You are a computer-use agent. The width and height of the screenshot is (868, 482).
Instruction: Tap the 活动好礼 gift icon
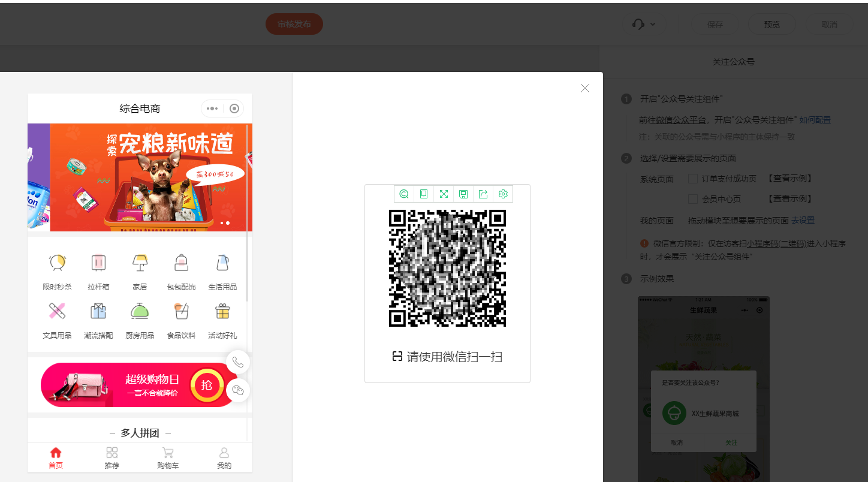(222, 311)
